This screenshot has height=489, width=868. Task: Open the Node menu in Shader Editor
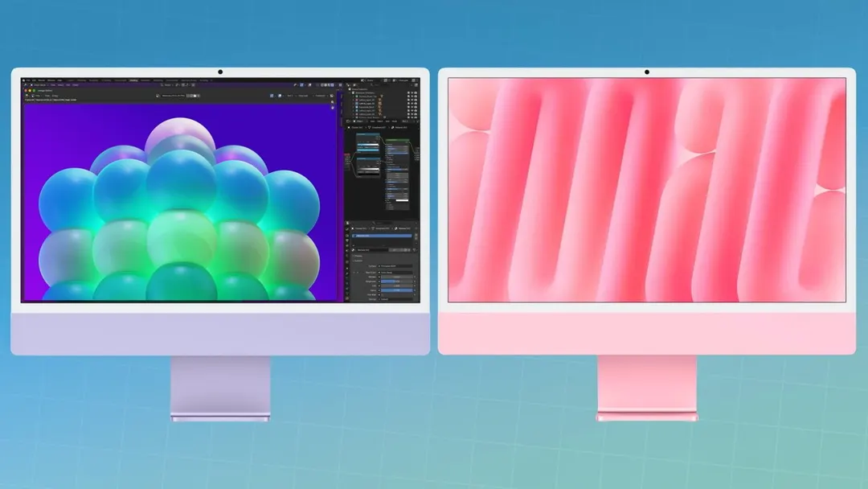click(395, 121)
